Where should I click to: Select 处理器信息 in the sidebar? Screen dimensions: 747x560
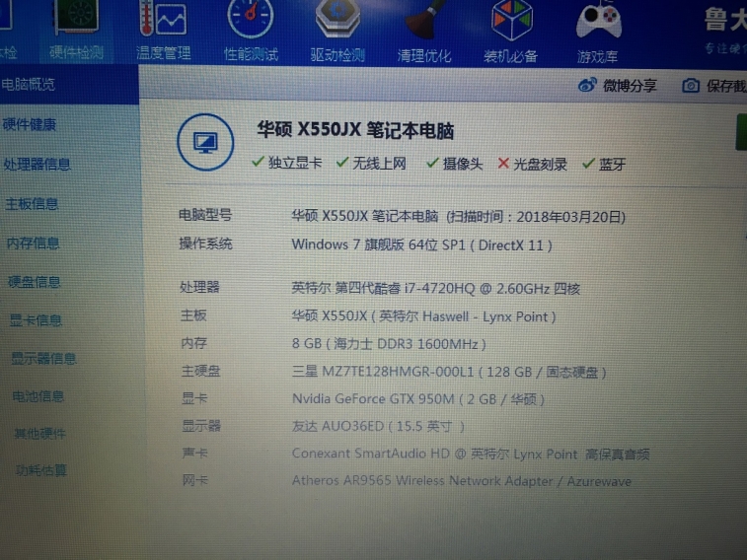coord(37,165)
